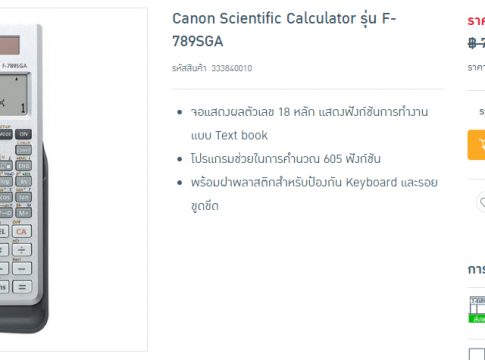Click the red CA key on calculator photo

click(22, 231)
